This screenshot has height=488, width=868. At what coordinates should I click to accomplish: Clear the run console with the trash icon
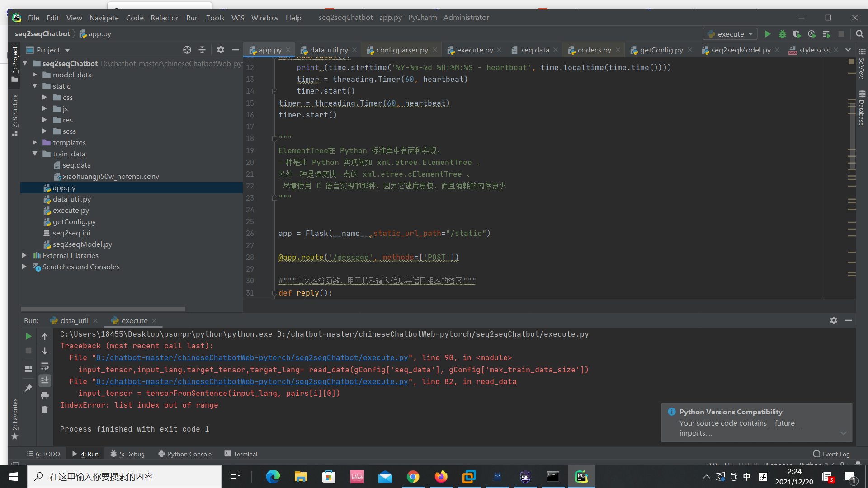(x=45, y=410)
